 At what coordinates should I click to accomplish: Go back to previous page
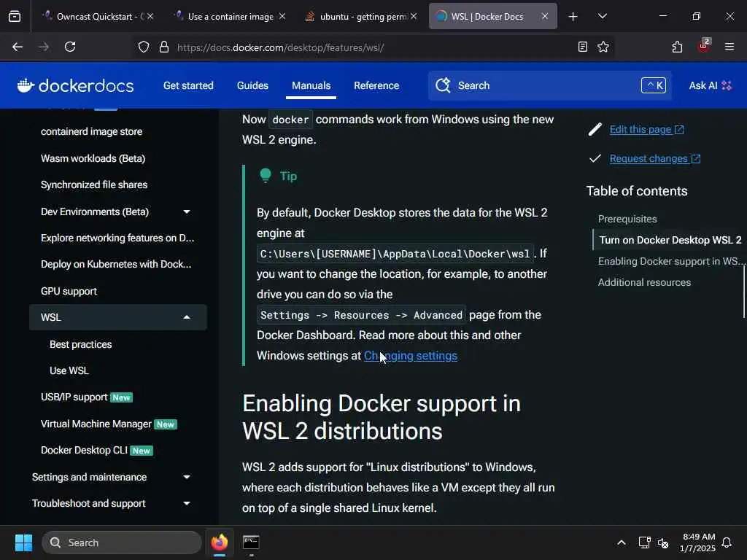(x=18, y=47)
